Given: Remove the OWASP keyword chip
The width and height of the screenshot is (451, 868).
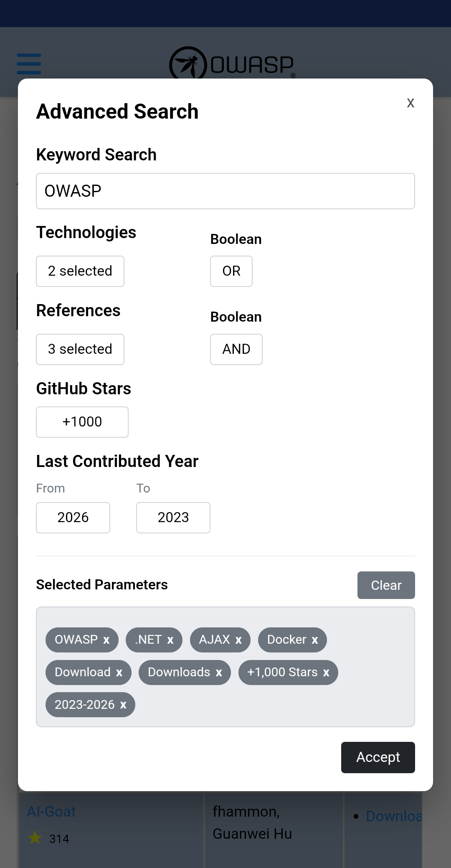Looking at the screenshot, I should point(107,640).
